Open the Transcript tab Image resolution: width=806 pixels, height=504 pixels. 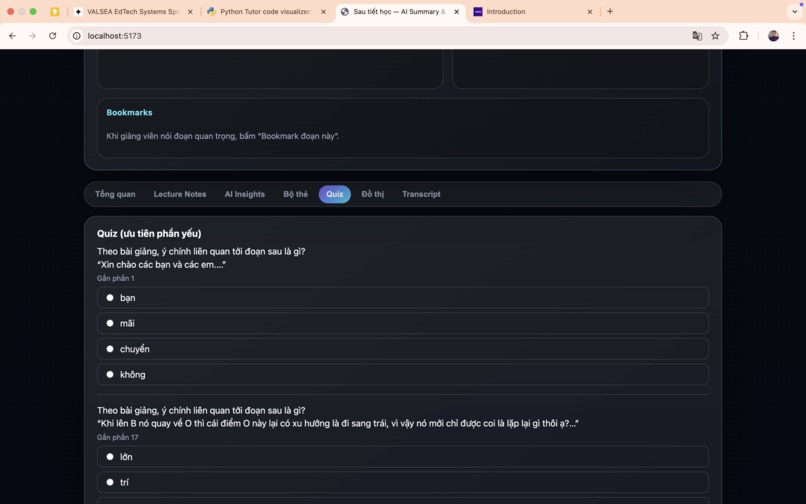(x=422, y=194)
